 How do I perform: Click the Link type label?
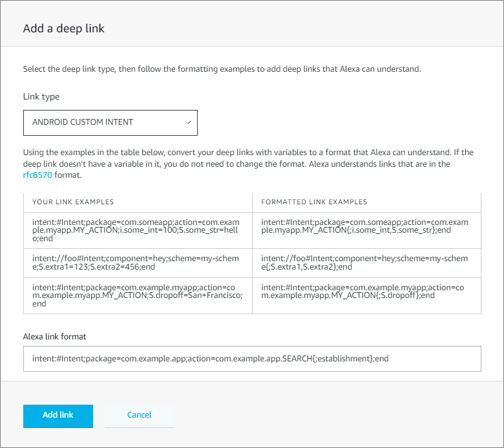41,97
